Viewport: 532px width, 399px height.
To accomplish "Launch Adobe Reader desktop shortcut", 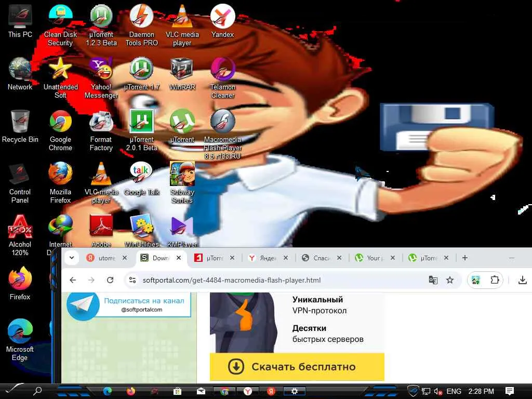I will coord(101,231).
